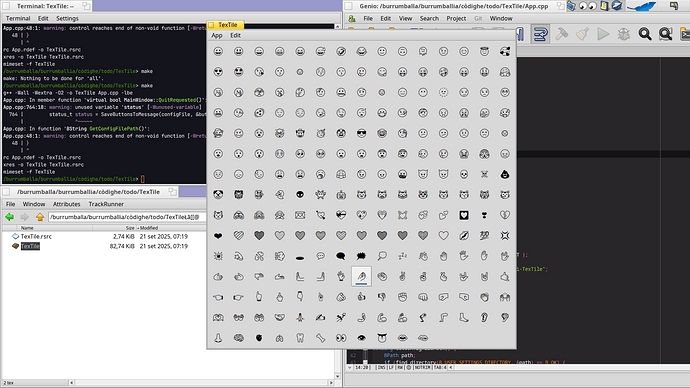Image resolution: width=690 pixels, height=388 pixels.
Task: Pick the thumbs up emoji
Action: (361, 297)
